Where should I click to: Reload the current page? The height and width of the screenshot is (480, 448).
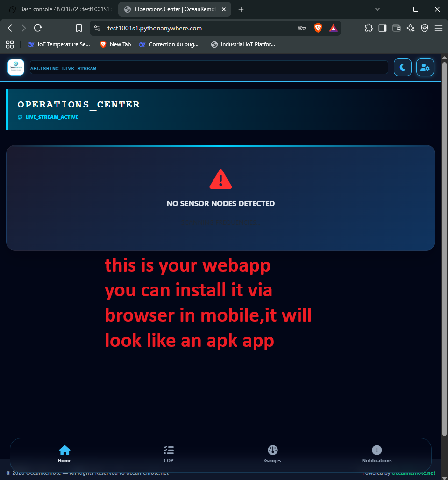click(38, 28)
